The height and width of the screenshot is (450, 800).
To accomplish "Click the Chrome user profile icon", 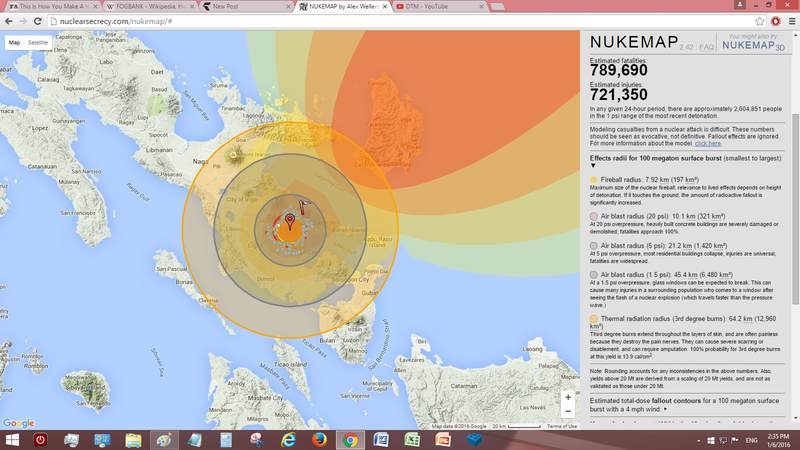I will click(740, 5).
